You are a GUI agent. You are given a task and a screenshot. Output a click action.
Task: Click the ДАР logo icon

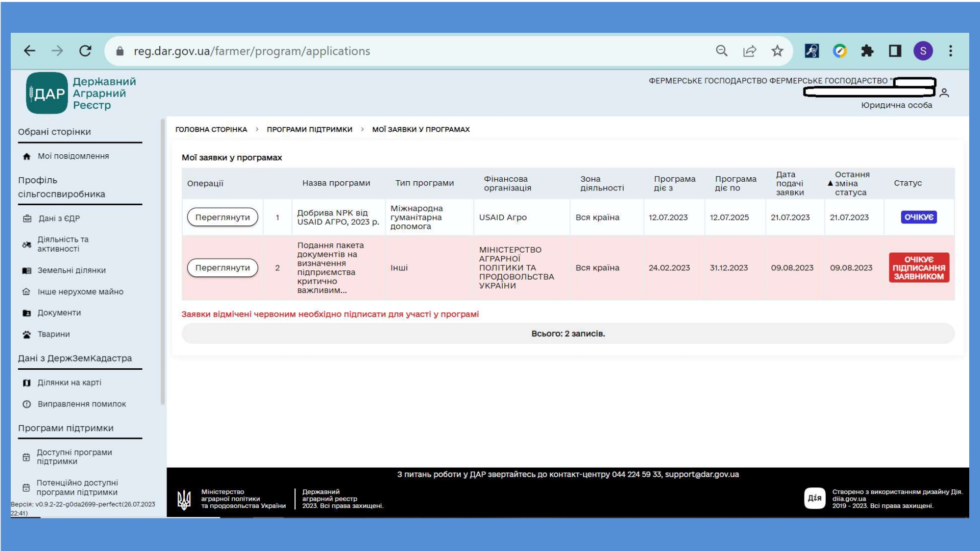(x=47, y=93)
